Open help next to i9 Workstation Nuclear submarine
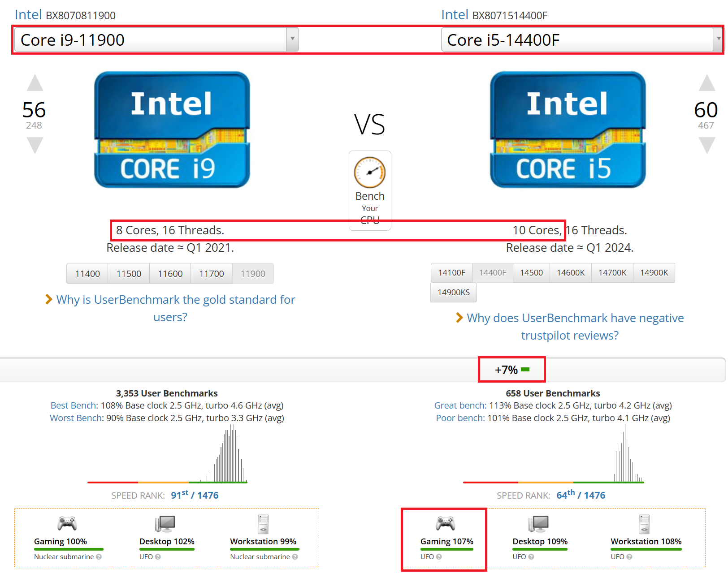This screenshot has width=728, height=573. (295, 557)
